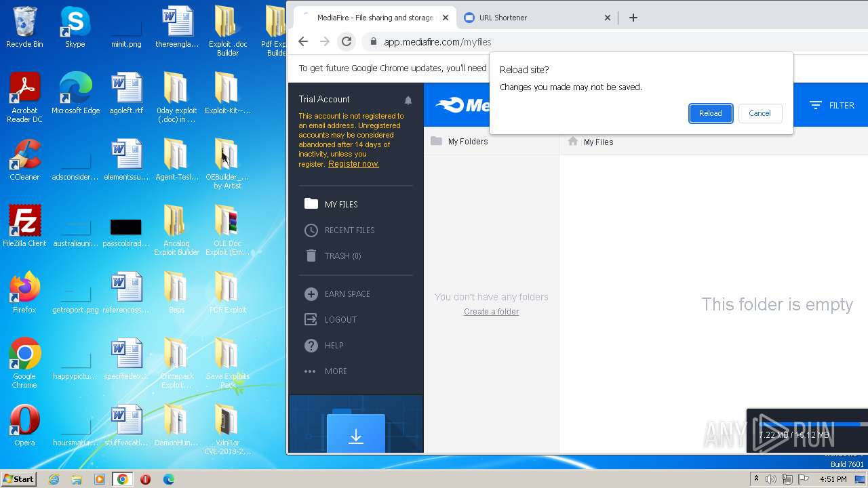Click the filter lines icon next to FILTER

pyautogui.click(x=816, y=105)
